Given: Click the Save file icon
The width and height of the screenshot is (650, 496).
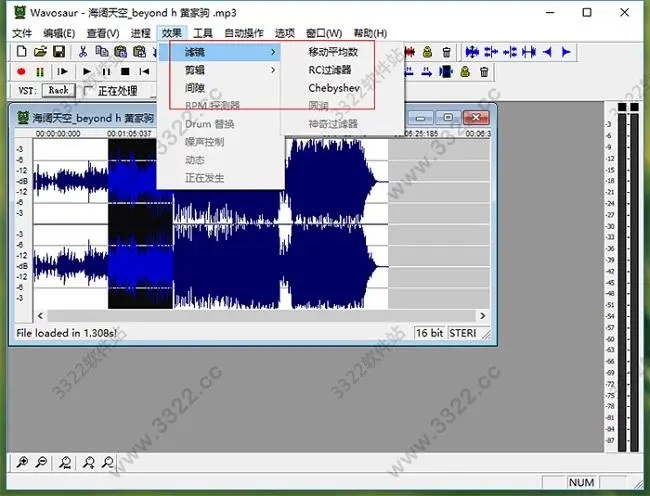Looking at the screenshot, I should click(58, 51).
